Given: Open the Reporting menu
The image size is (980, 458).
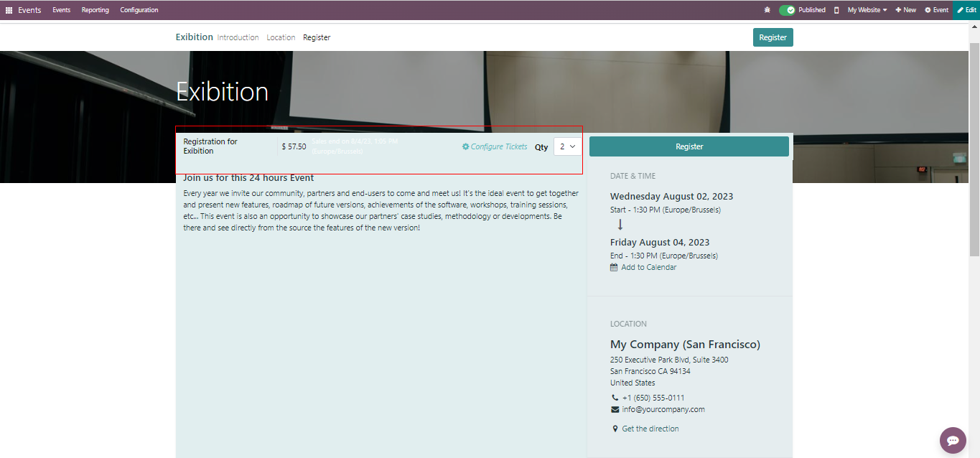Looking at the screenshot, I should 95,10.
